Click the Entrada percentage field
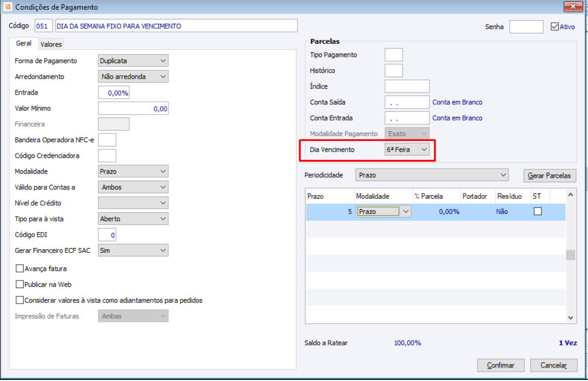Viewport: 588px width, 381px height. 114,92
